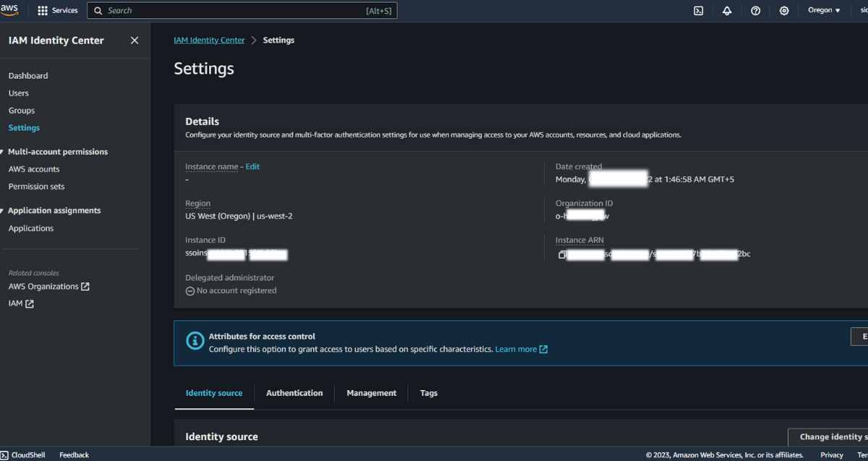The width and height of the screenshot is (868, 461).
Task: Open Feedback in footer
Action: click(74, 455)
